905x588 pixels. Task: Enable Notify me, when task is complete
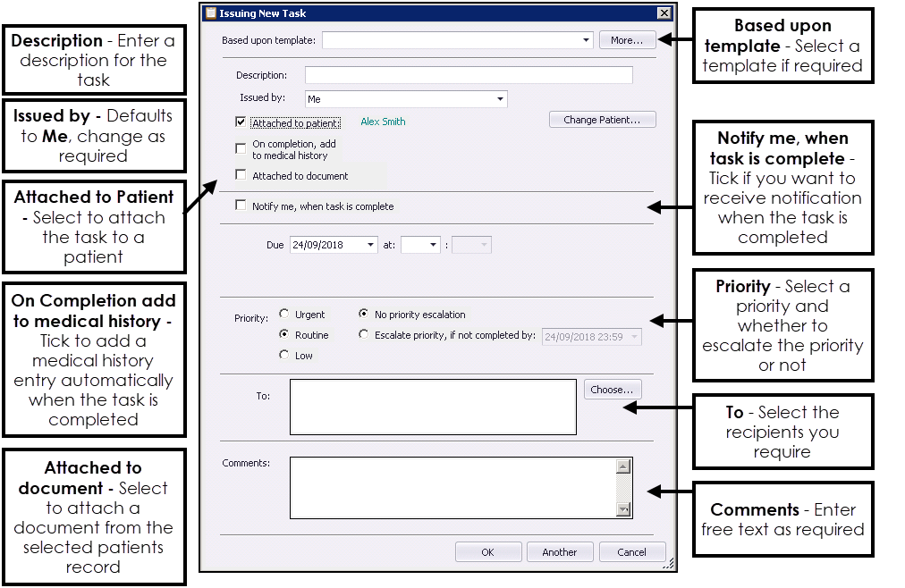(241, 206)
